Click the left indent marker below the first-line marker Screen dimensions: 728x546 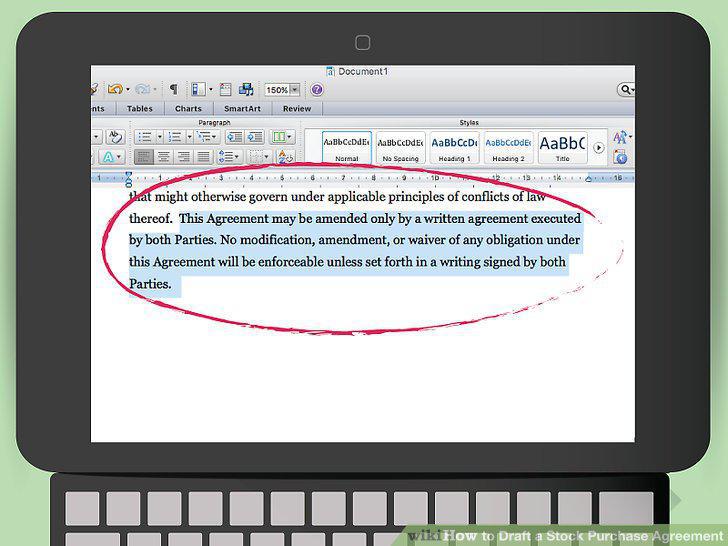pyautogui.click(x=129, y=181)
